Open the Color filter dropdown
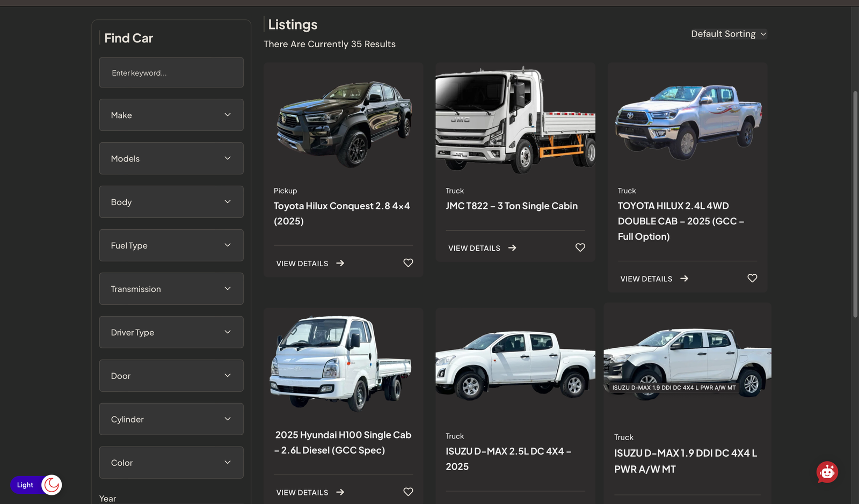The image size is (859, 504). click(171, 463)
